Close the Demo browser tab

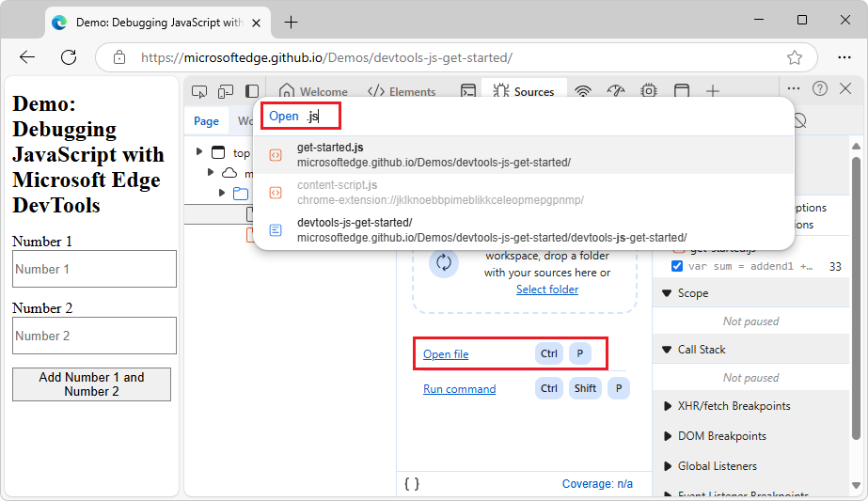(257, 23)
